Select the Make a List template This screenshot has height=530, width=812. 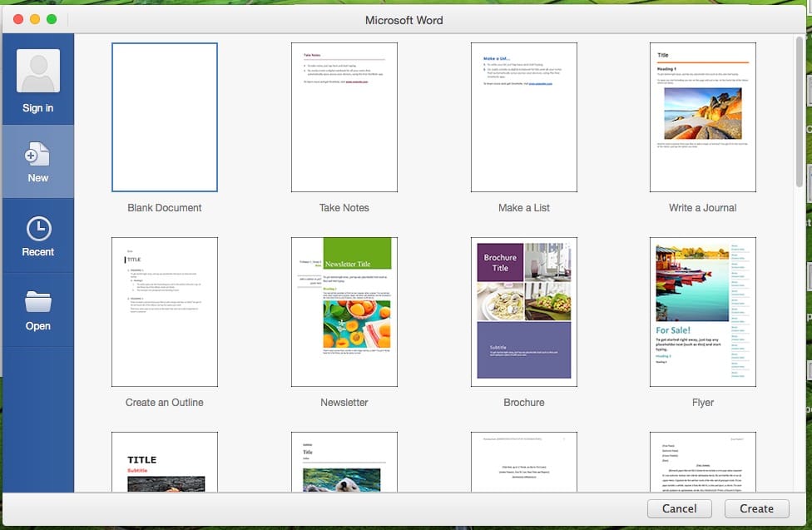point(523,116)
